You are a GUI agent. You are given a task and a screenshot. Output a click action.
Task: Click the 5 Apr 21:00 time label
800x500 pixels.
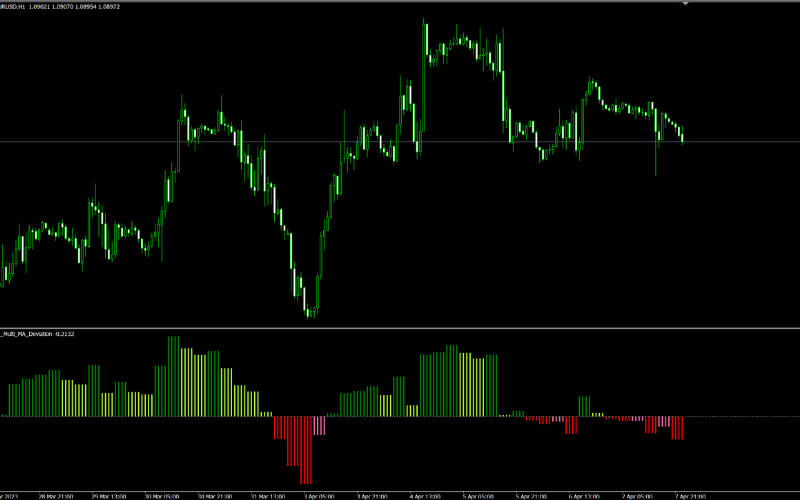tap(531, 495)
